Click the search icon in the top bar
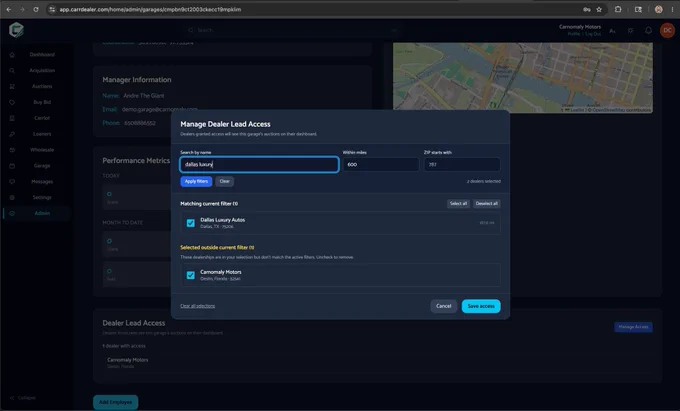The image size is (680, 411). point(190,30)
